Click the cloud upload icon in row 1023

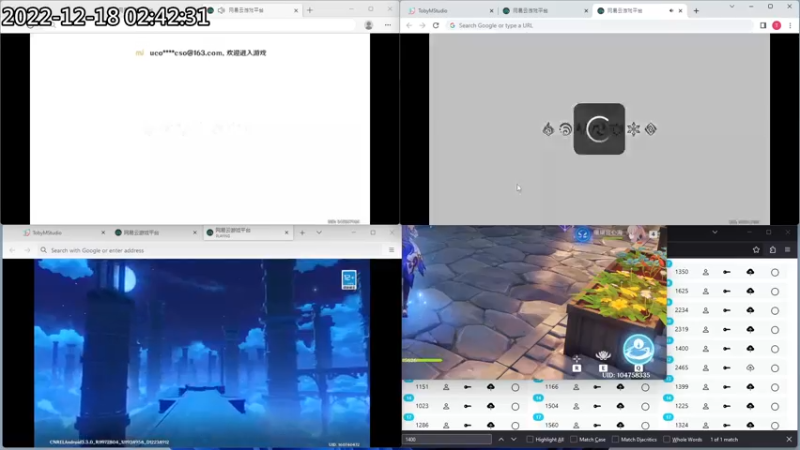point(490,406)
